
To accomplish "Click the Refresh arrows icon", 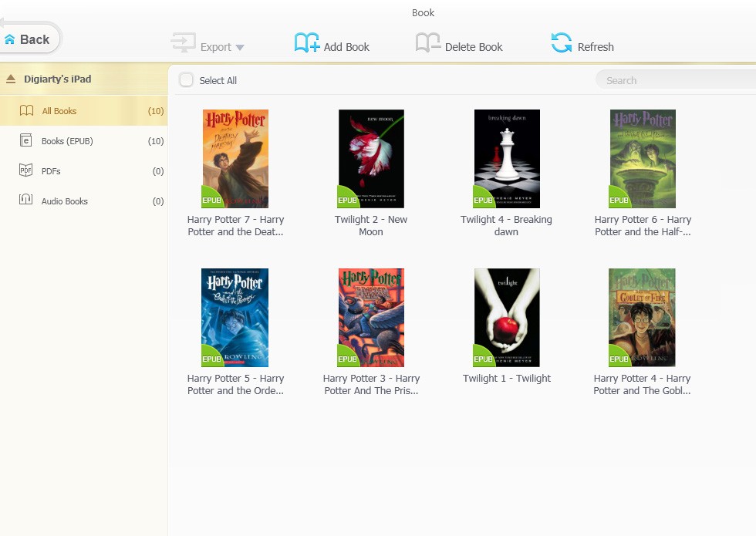I will click(562, 42).
